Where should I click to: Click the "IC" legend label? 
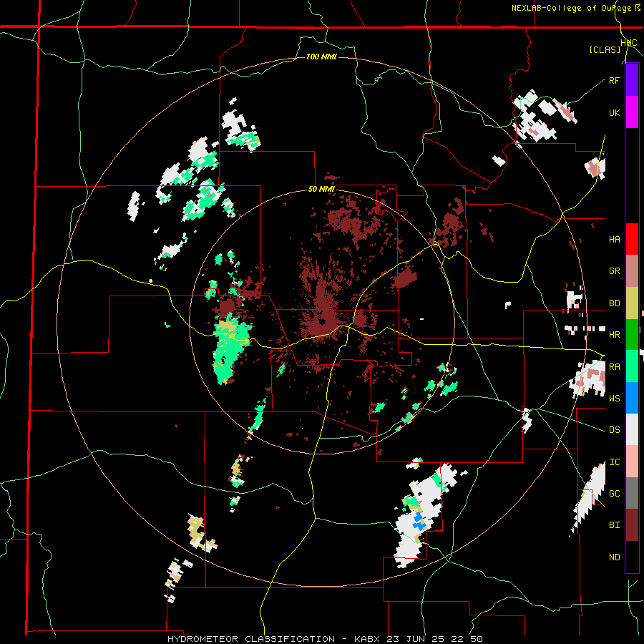click(614, 462)
